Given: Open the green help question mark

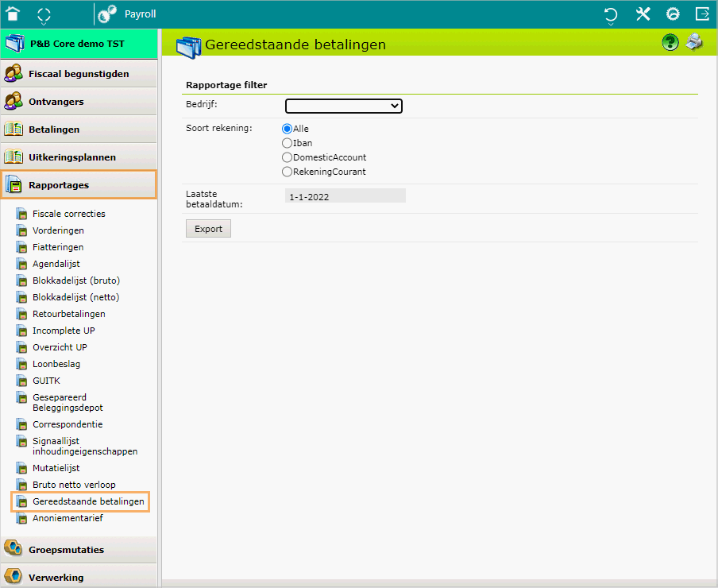Looking at the screenshot, I should click(670, 43).
